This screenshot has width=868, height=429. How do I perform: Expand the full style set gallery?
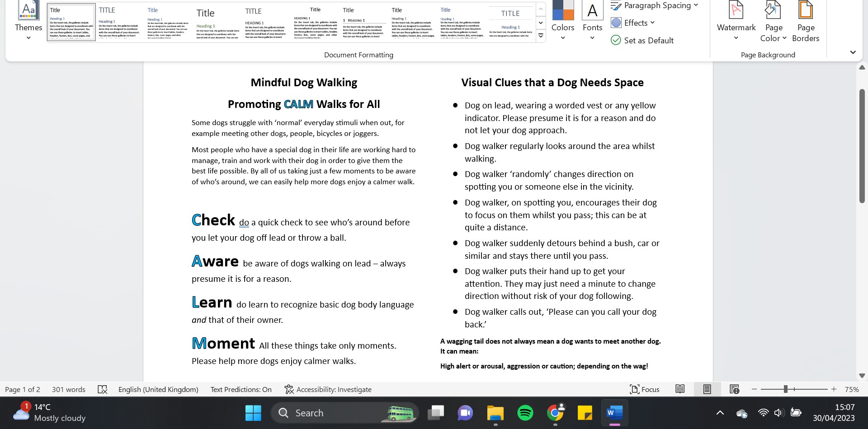[541, 36]
